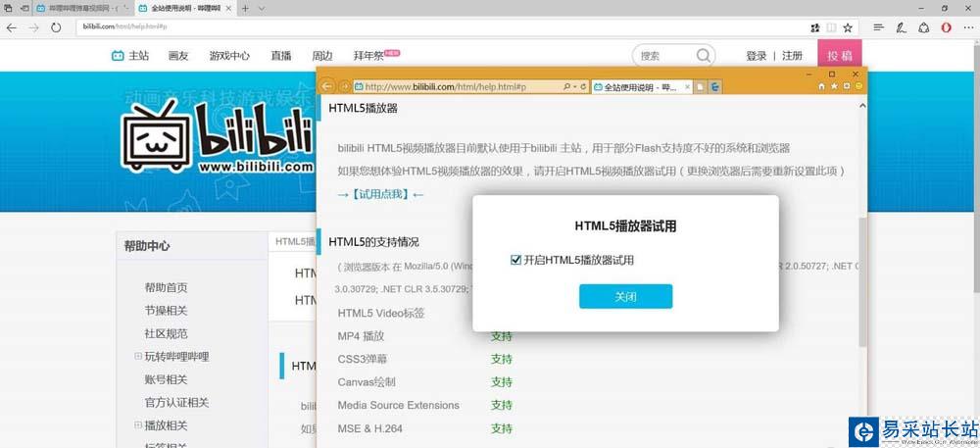Toggle Edge reading view icon
The height and width of the screenshot is (448, 980).
pyautogui.click(x=831, y=27)
